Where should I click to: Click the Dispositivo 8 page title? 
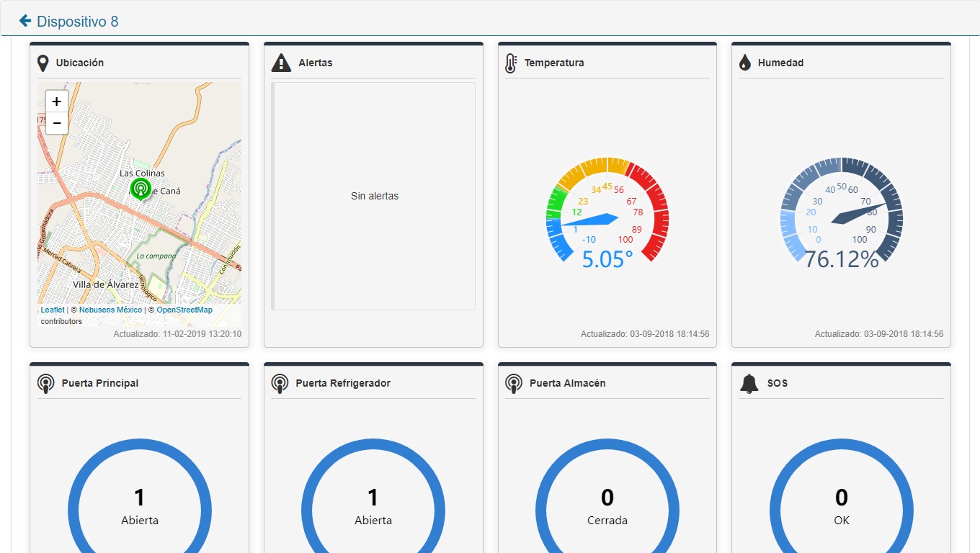(78, 22)
